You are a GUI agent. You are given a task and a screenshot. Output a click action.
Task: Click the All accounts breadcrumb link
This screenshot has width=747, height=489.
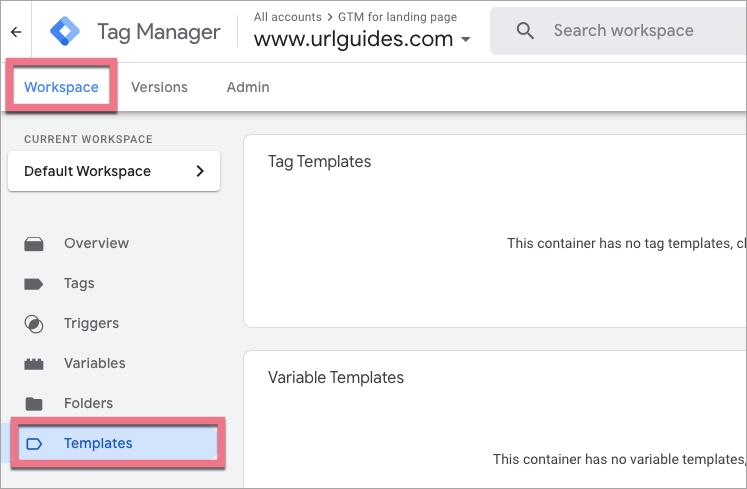(287, 17)
